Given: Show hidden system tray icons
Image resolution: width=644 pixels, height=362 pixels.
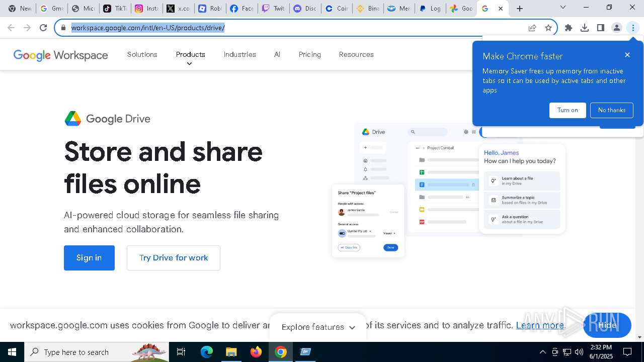Looking at the screenshot, I should coord(543,352).
